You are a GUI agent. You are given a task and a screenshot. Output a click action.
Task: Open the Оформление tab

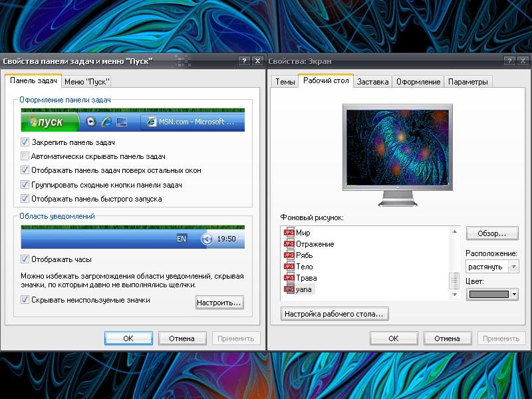coord(418,82)
